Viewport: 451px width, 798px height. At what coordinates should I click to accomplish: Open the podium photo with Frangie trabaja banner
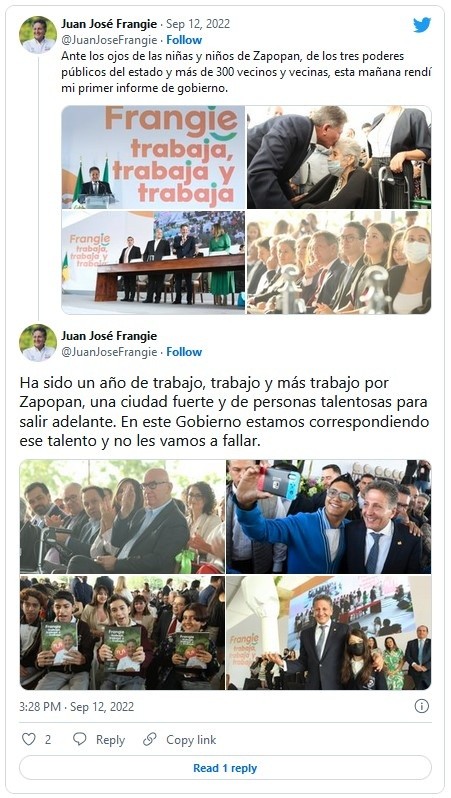[x=153, y=157]
